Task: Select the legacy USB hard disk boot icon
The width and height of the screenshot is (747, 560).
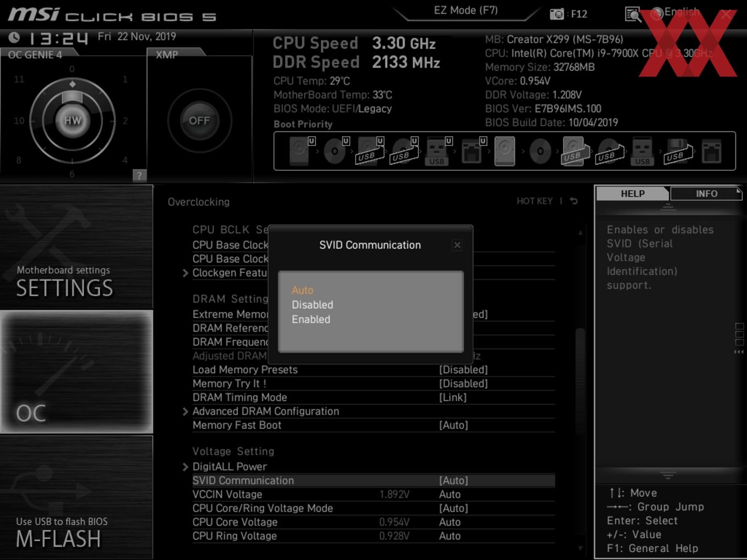Action: (x=575, y=151)
